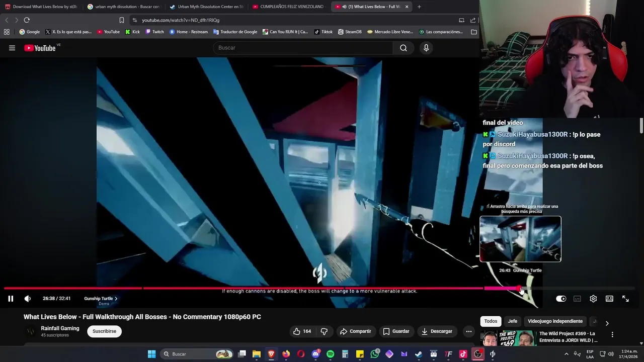This screenshot has width=644, height=362.
Task: Open the YouTube guide hamburger menu
Action: (12, 48)
